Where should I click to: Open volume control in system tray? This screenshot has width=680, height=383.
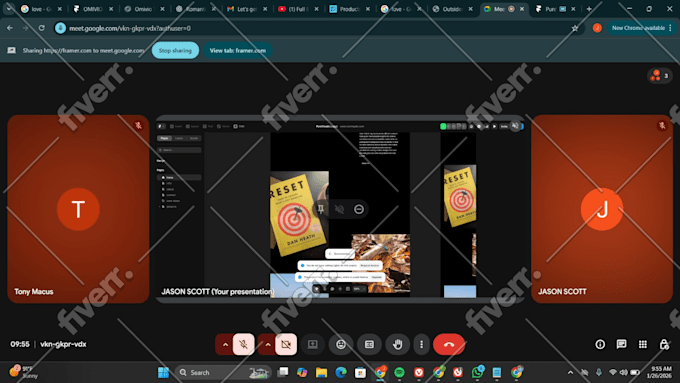624,373
